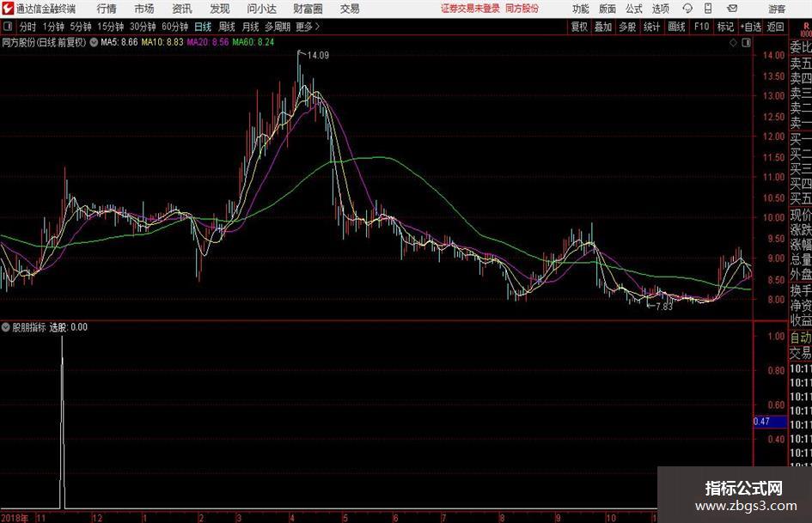
Task: Open the 交易 menu
Action: point(350,9)
